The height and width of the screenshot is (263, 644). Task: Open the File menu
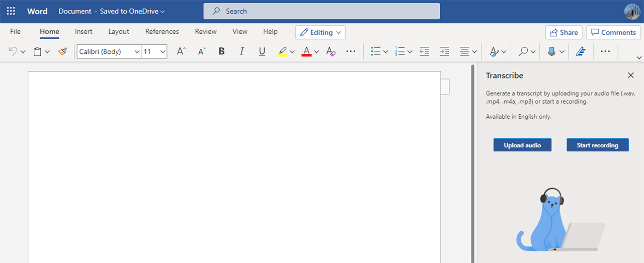(16, 31)
